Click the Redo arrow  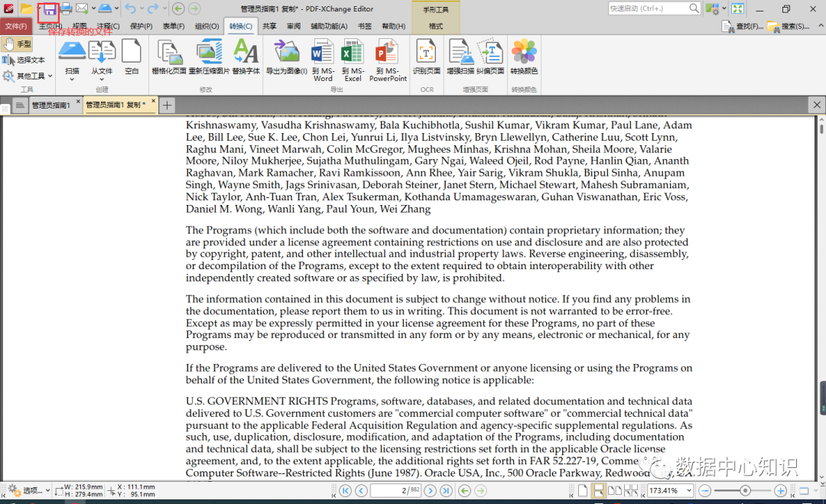coord(153,8)
